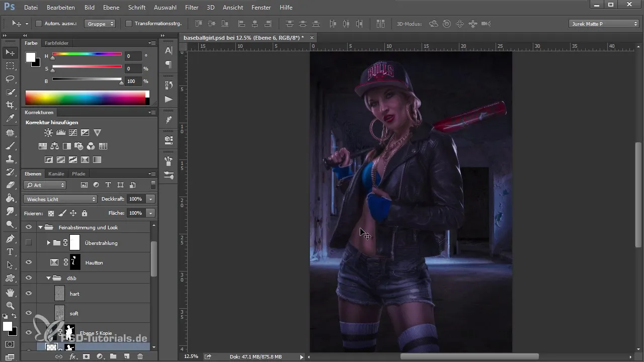Select the Pen tool
The width and height of the screenshot is (644, 362).
[10, 238]
